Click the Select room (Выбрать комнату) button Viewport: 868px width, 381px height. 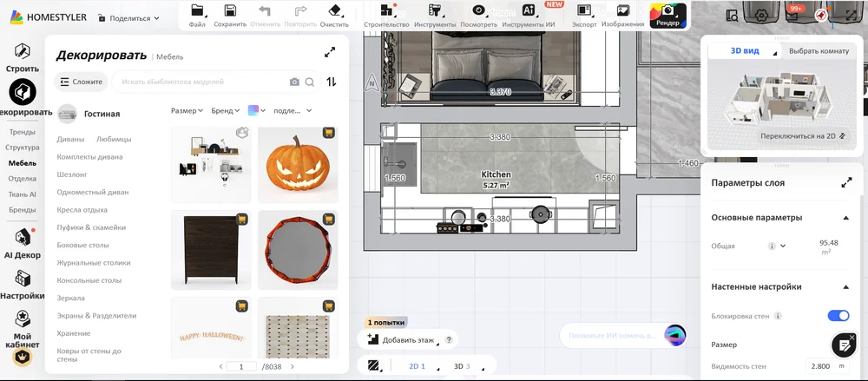pyautogui.click(x=819, y=51)
